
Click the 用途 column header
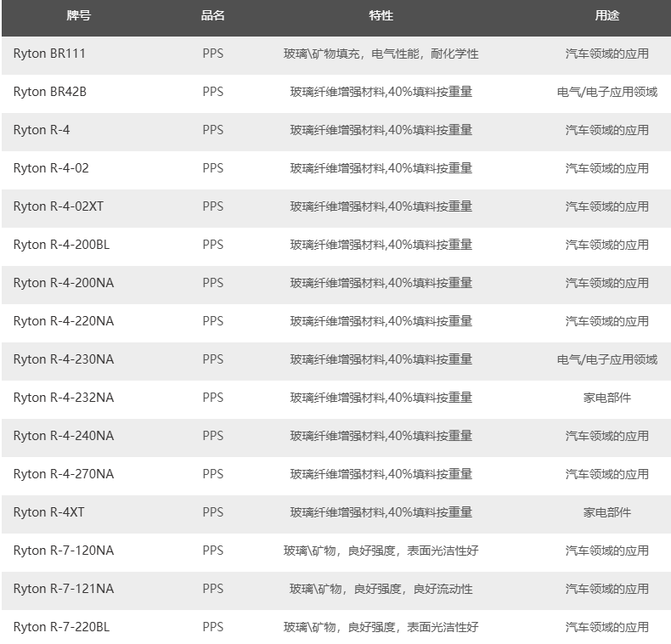pyautogui.click(x=607, y=15)
